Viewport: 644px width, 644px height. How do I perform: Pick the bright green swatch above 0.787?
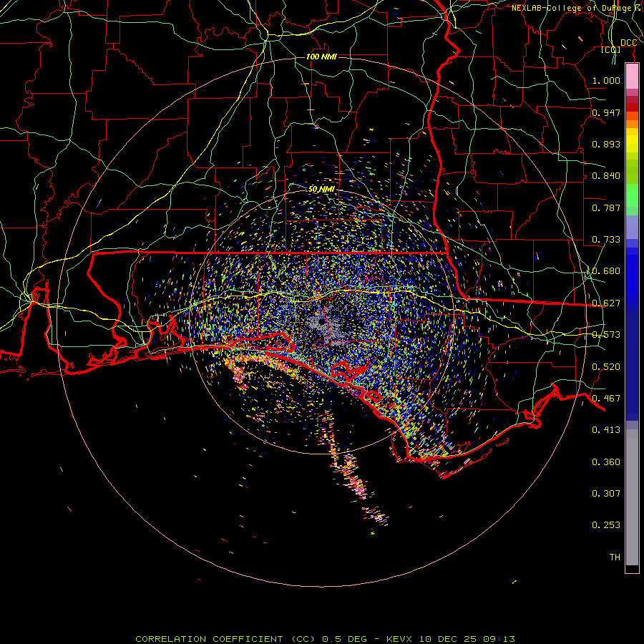pyautogui.click(x=632, y=195)
